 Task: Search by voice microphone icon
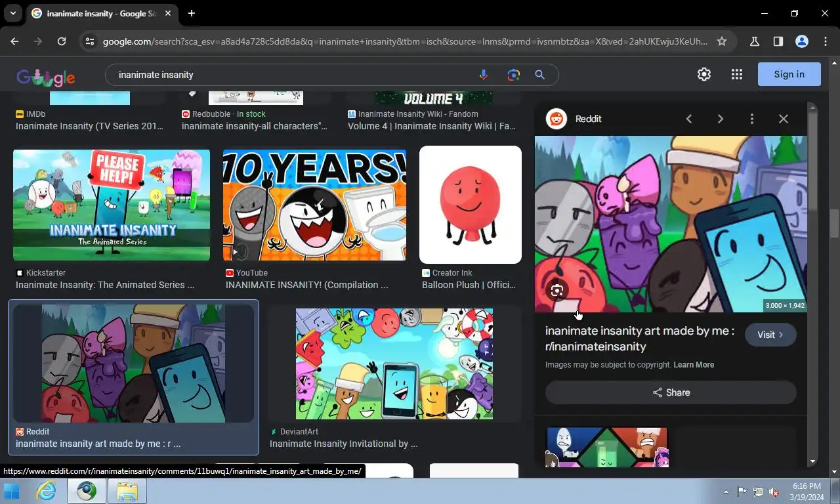click(484, 75)
